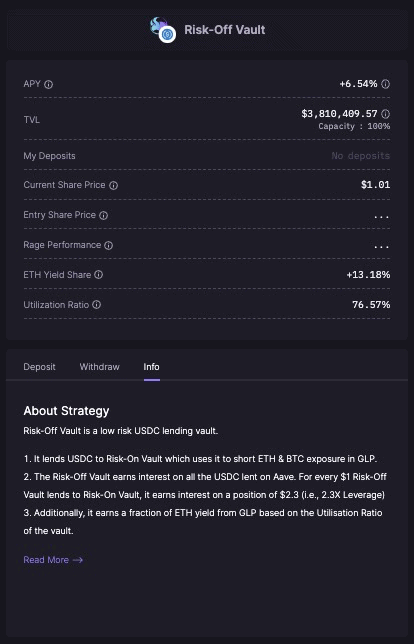The image size is (414, 644).
Task: Click the About Strategy heading
Action: (x=67, y=411)
